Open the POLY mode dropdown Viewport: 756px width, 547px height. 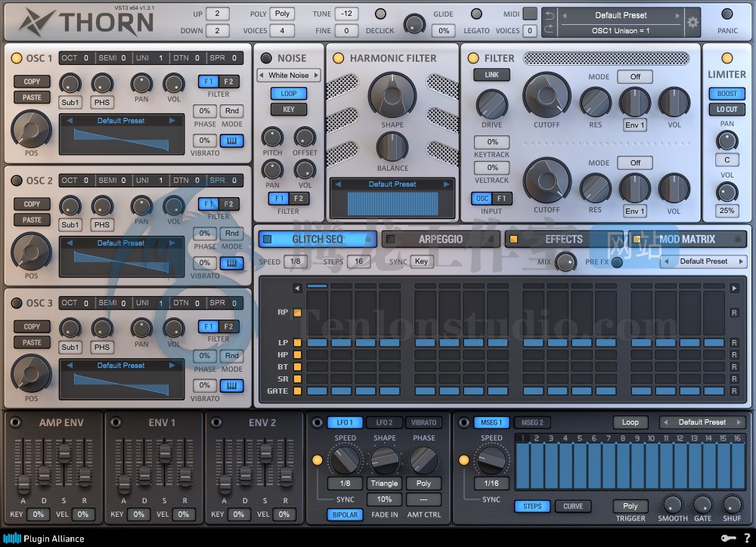[282, 14]
